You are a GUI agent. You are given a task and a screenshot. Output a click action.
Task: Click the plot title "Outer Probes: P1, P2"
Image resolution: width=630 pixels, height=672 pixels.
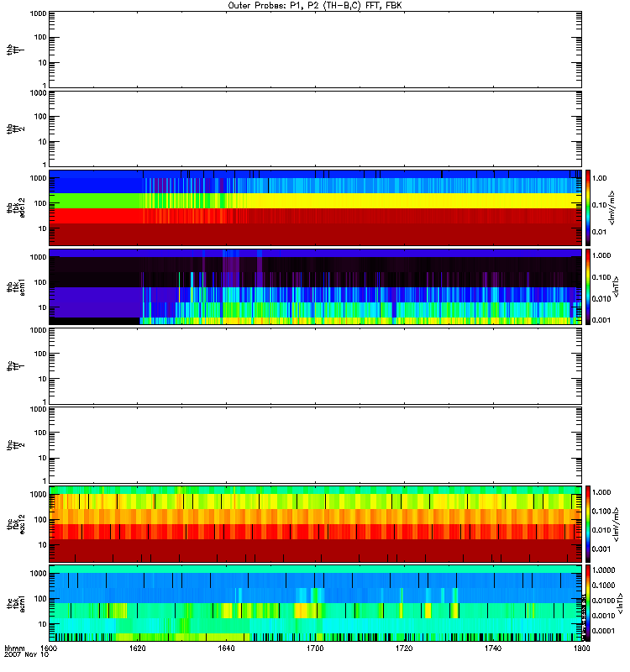pos(315,5)
